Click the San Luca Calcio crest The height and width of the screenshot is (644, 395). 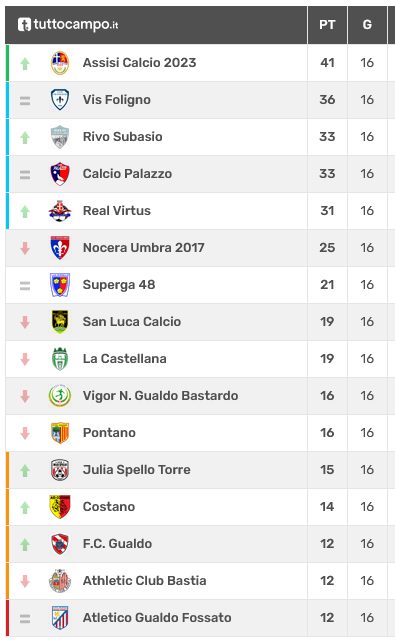[x=60, y=322]
